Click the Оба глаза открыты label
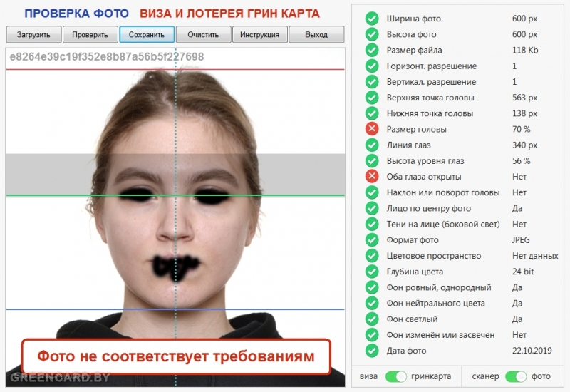Image resolution: width=570 pixels, height=392 pixels. coord(424,177)
